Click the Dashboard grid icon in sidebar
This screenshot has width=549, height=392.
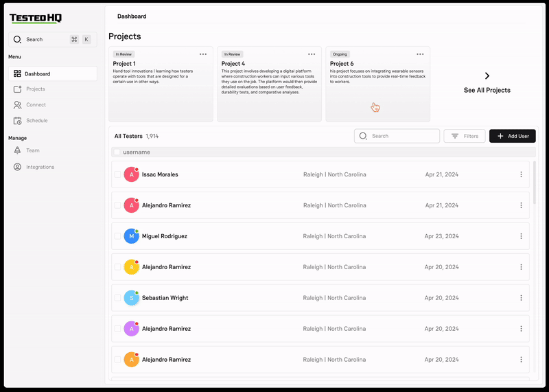tap(18, 73)
